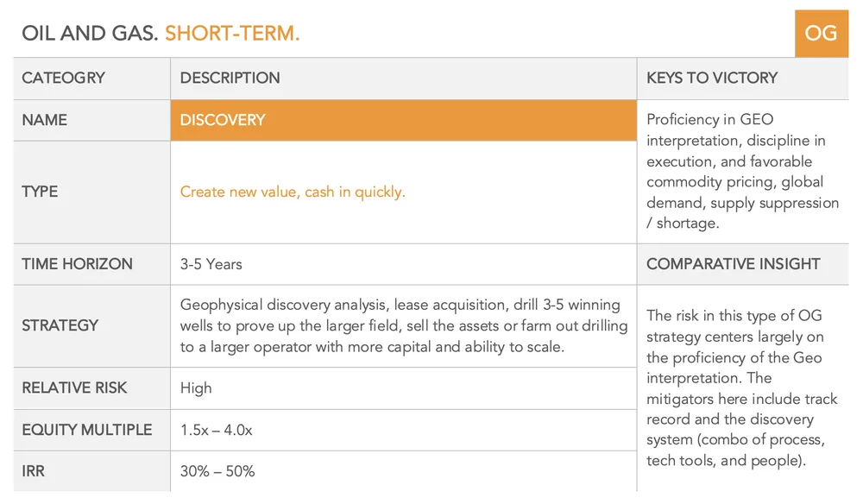863x504 pixels.
Task: Select the CATEGORY column header
Action: 63,78
